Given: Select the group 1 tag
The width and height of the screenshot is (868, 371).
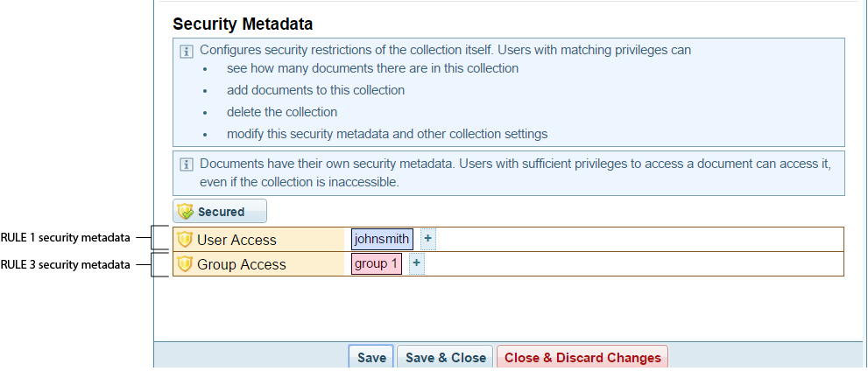Looking at the screenshot, I should pyautogui.click(x=377, y=263).
